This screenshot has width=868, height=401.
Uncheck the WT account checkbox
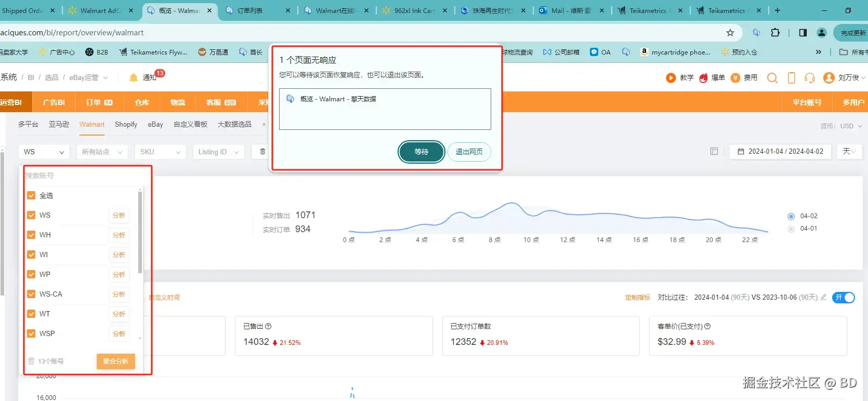click(x=31, y=314)
